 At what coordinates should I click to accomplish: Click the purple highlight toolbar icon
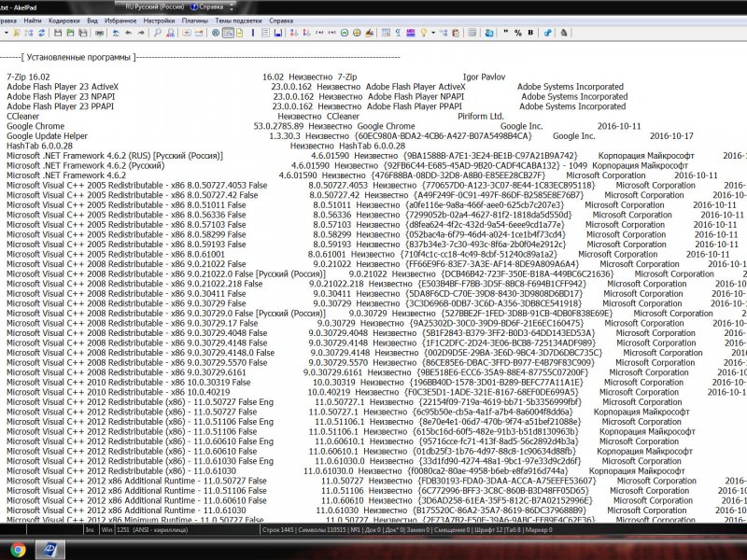(411, 33)
